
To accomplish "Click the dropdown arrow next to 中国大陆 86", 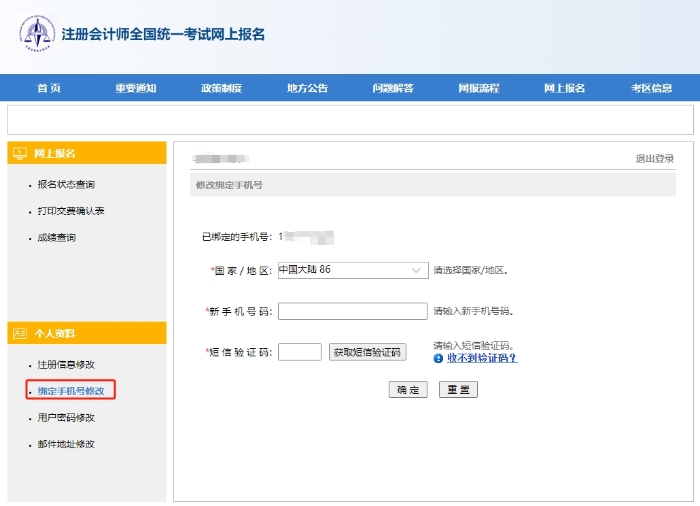I will point(417,270).
